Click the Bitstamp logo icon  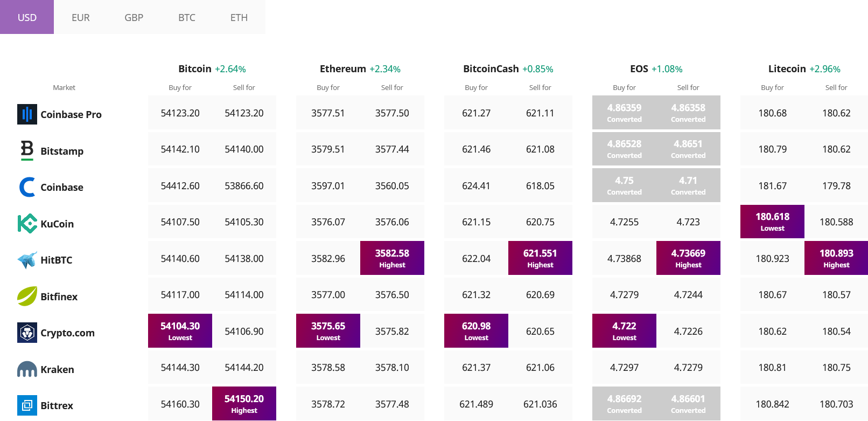click(x=27, y=150)
